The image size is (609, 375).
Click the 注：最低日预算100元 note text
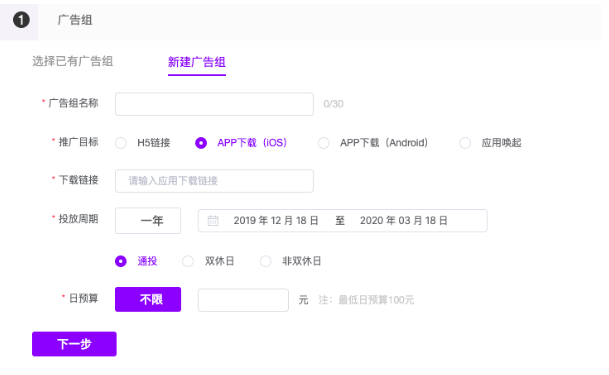pyautogui.click(x=366, y=300)
